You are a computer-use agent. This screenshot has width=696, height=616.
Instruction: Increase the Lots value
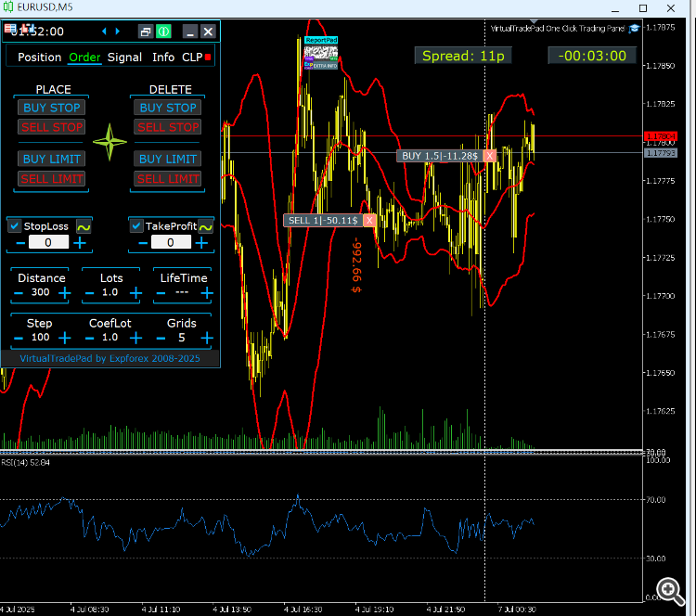(x=135, y=293)
